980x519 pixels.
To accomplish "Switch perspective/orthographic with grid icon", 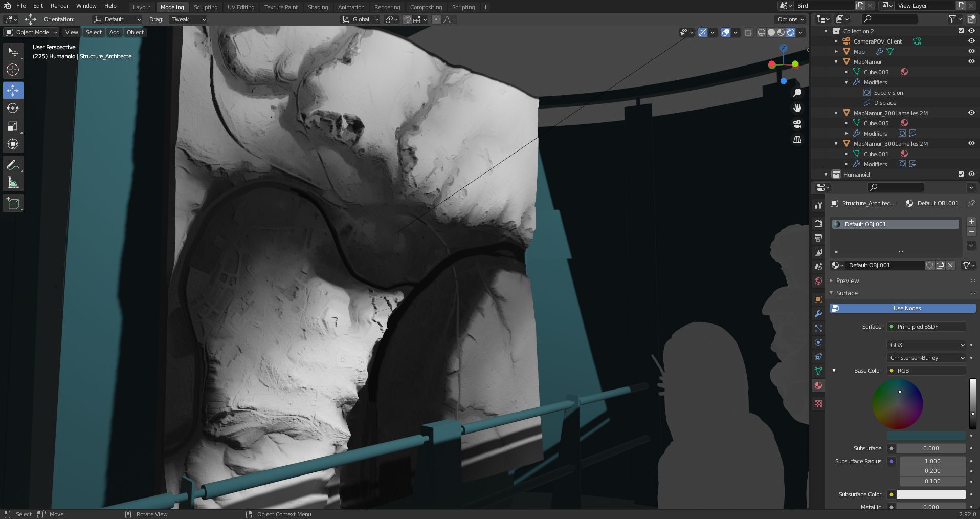I will (797, 139).
